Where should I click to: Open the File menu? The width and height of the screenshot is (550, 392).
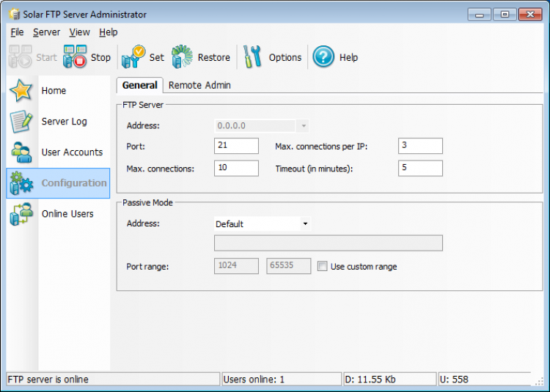pos(17,32)
